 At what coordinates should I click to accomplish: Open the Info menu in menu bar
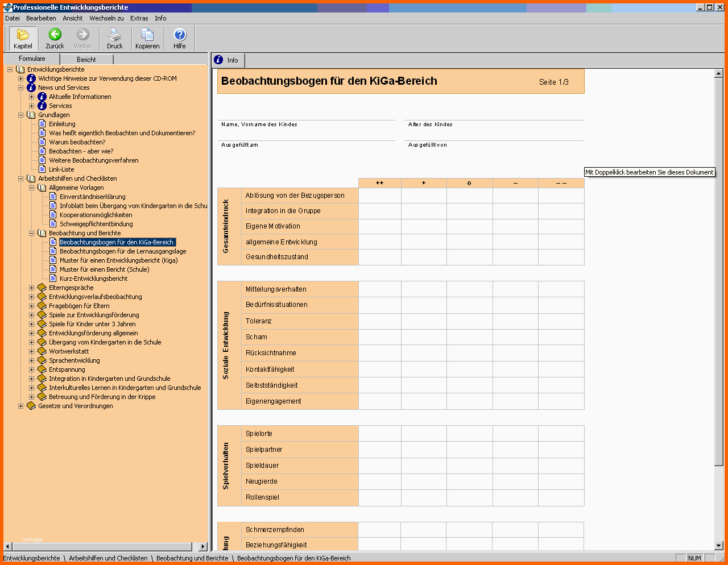pyautogui.click(x=161, y=18)
